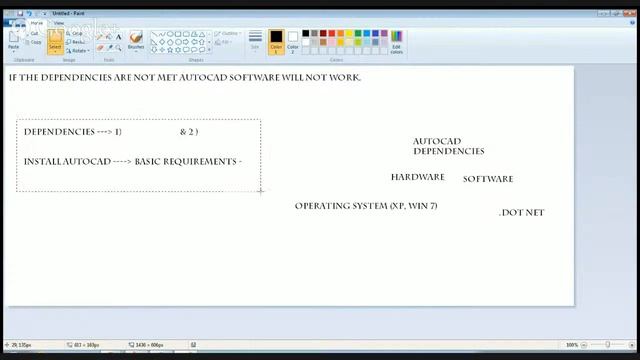Click the 'SOFTWARE' label under AUTOCAD DEPENDENCIES
This screenshot has width=640, height=360.
tap(488, 179)
